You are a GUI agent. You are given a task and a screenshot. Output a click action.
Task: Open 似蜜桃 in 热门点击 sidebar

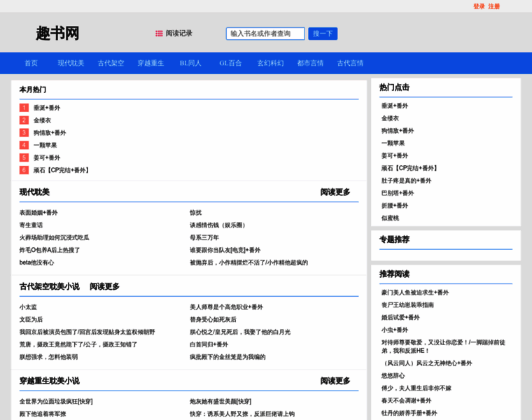pyautogui.click(x=390, y=218)
